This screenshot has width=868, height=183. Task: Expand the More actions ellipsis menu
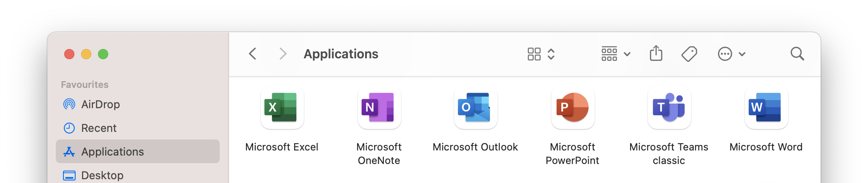coord(731,54)
